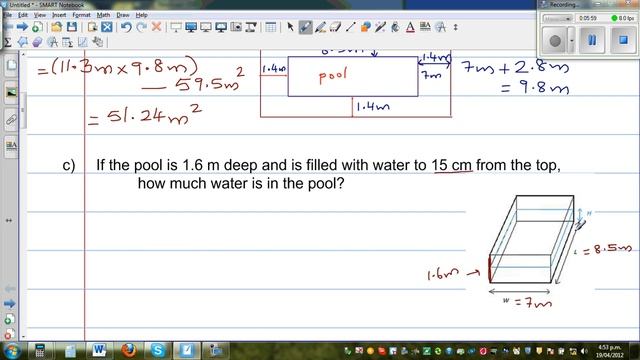Open Firefox from the taskbar
Image resolution: width=640 pixels, height=360 pixels.
pos(128,351)
